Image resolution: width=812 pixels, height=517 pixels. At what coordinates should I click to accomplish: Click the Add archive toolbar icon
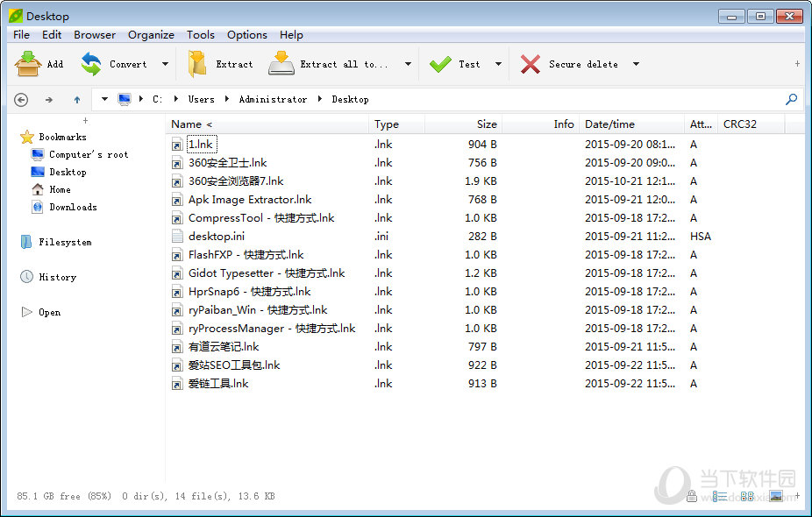tap(28, 64)
